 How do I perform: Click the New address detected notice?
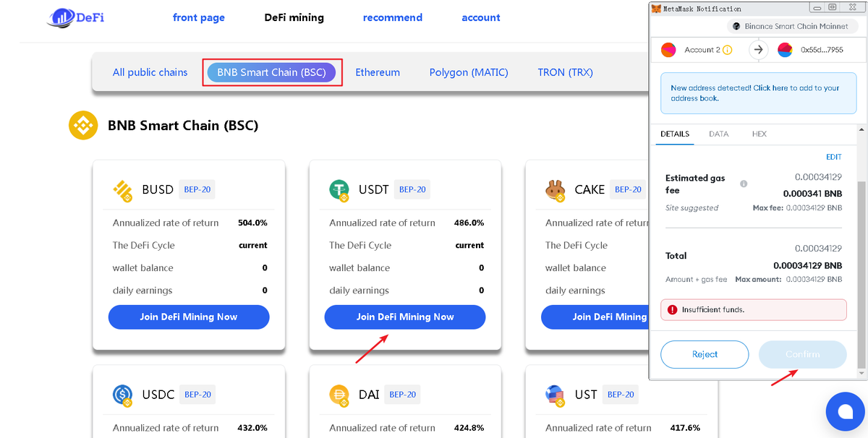tap(758, 93)
